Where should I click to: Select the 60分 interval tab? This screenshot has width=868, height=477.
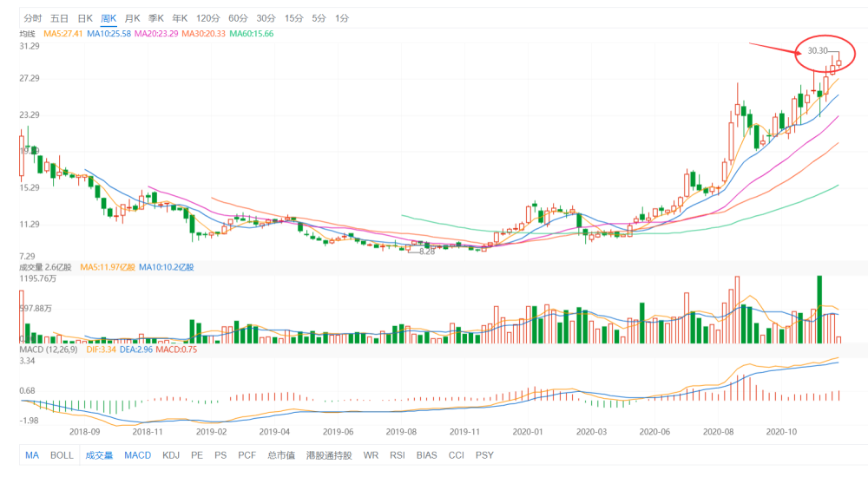[238, 17]
